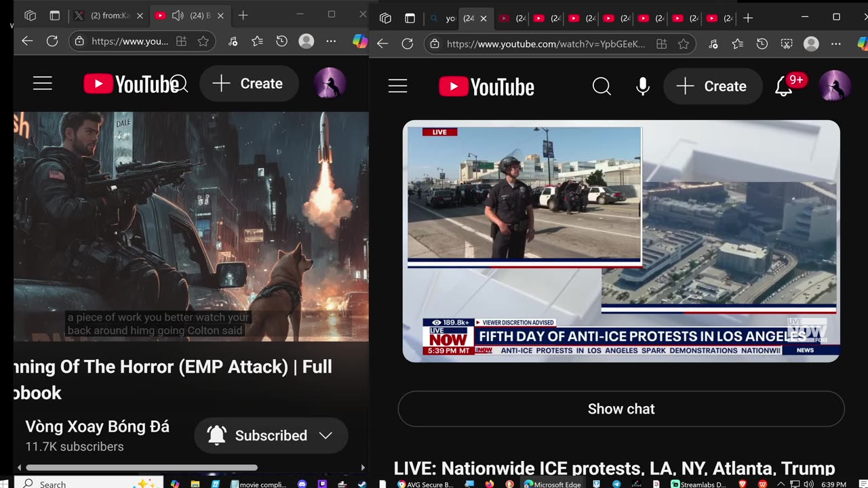The width and height of the screenshot is (868, 488).
Task: Open YouTube guide menu in left window
Action: pyautogui.click(x=43, y=83)
